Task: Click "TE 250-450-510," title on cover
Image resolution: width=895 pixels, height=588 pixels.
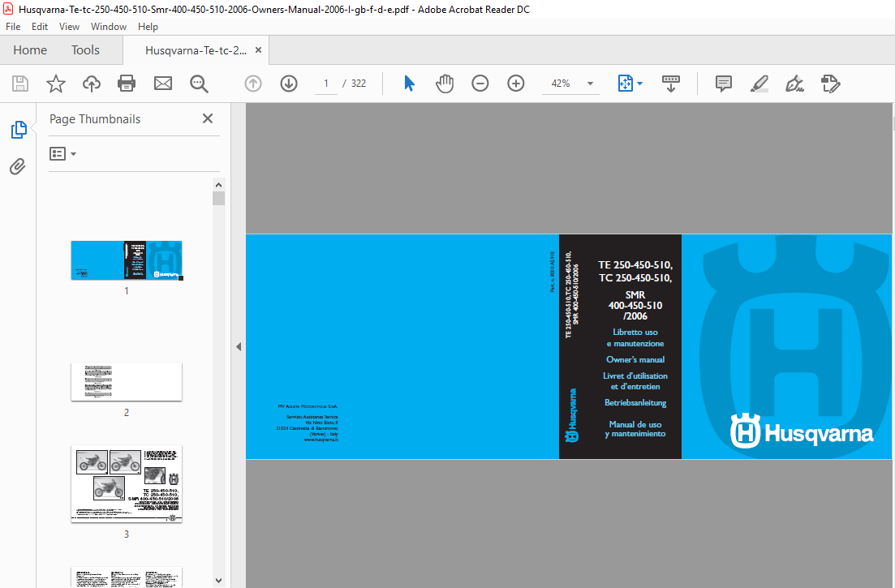Action: tap(635, 264)
